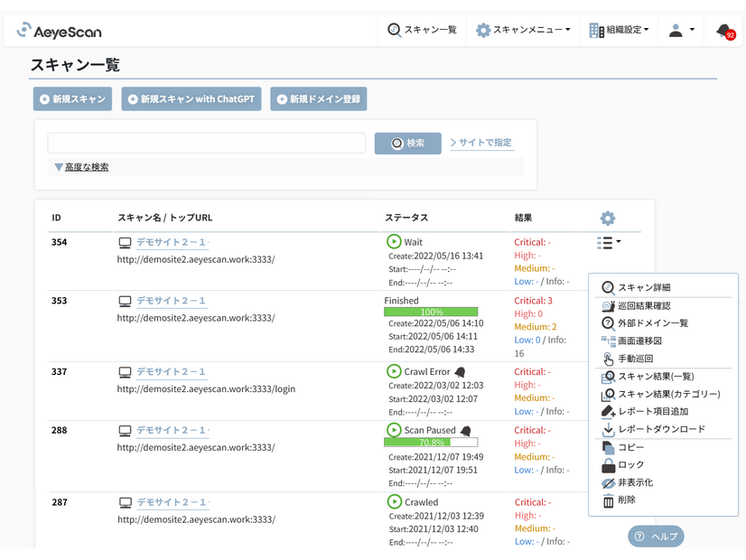746x560 pixels.
Task: Click bell icon next to Scan Paused
Action: click(x=466, y=431)
